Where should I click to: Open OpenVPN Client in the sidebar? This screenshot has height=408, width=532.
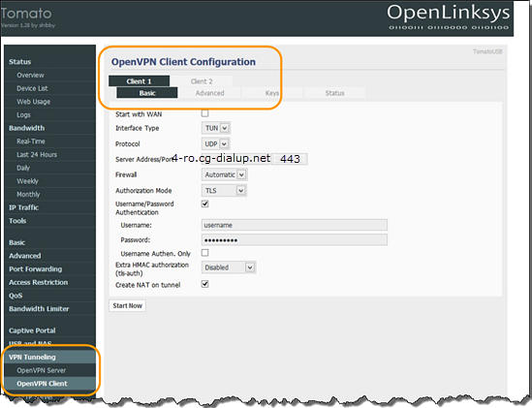coord(50,383)
